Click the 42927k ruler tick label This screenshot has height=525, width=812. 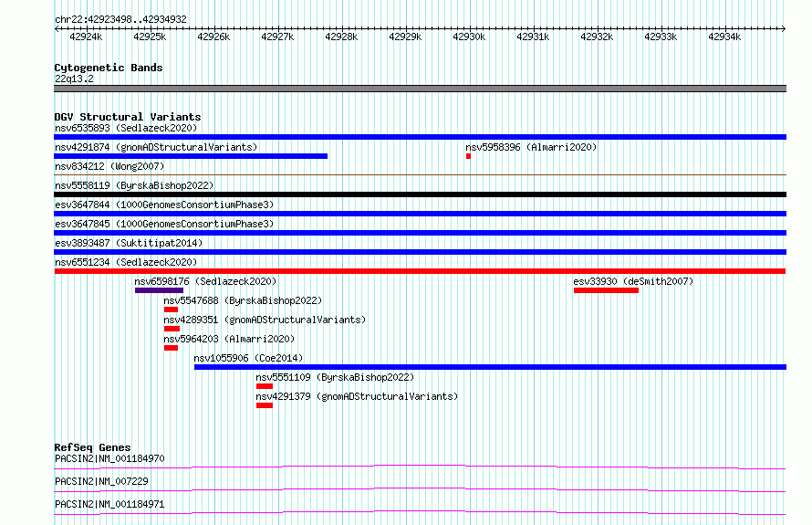tap(277, 37)
